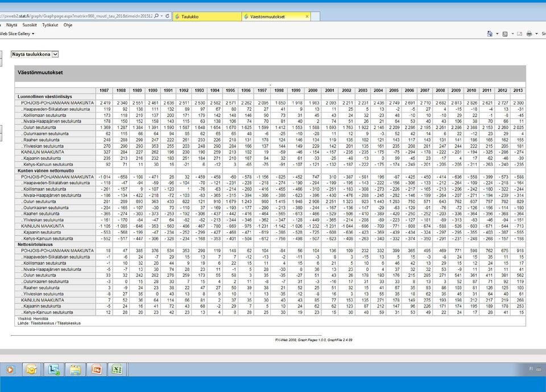This screenshot has width=546, height=392.
Task: Open the Suosikit menu
Action: (30, 25)
